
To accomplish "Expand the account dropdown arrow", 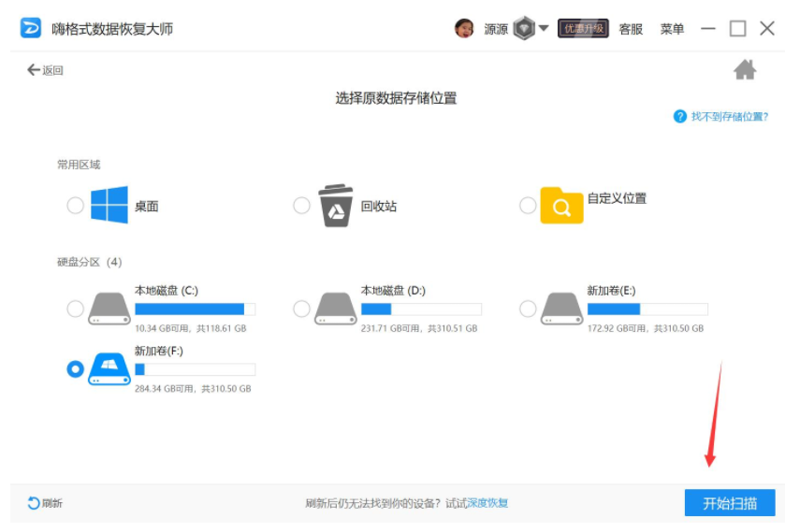I will (544, 29).
